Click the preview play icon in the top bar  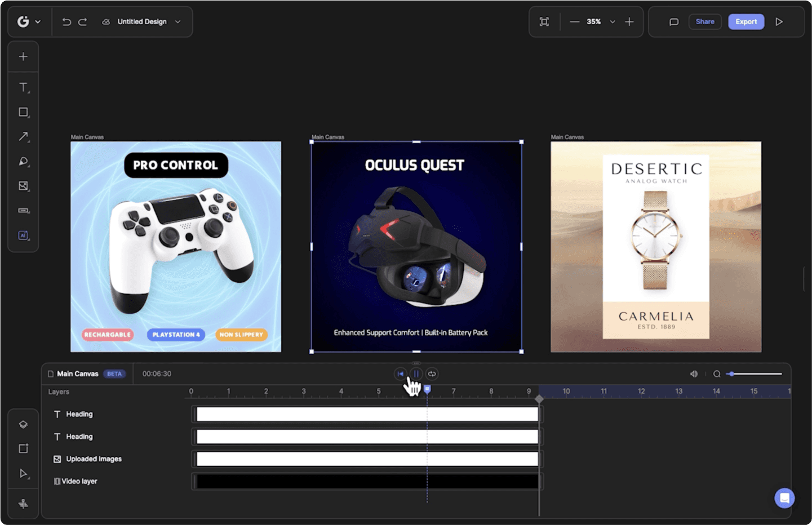tap(779, 21)
